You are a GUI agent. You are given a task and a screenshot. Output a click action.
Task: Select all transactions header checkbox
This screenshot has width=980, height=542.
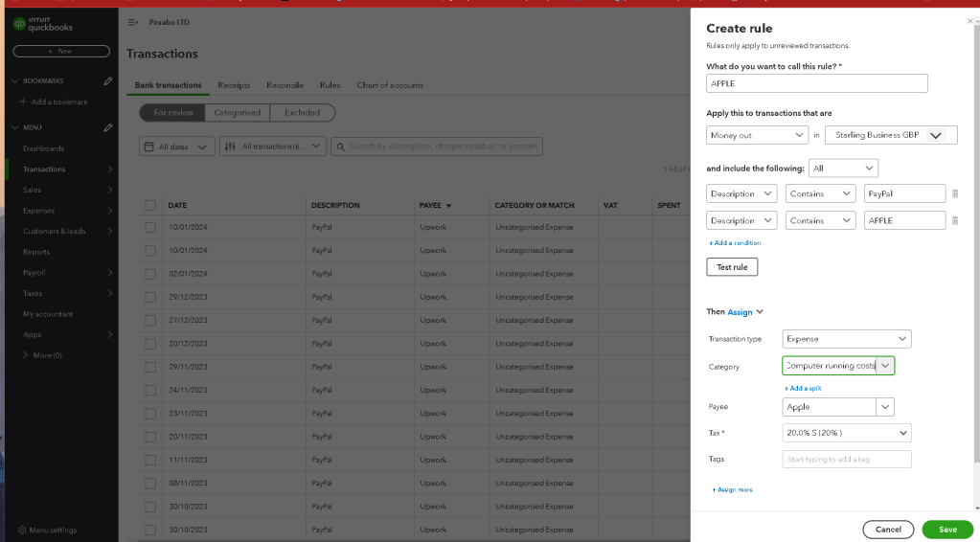pos(150,206)
